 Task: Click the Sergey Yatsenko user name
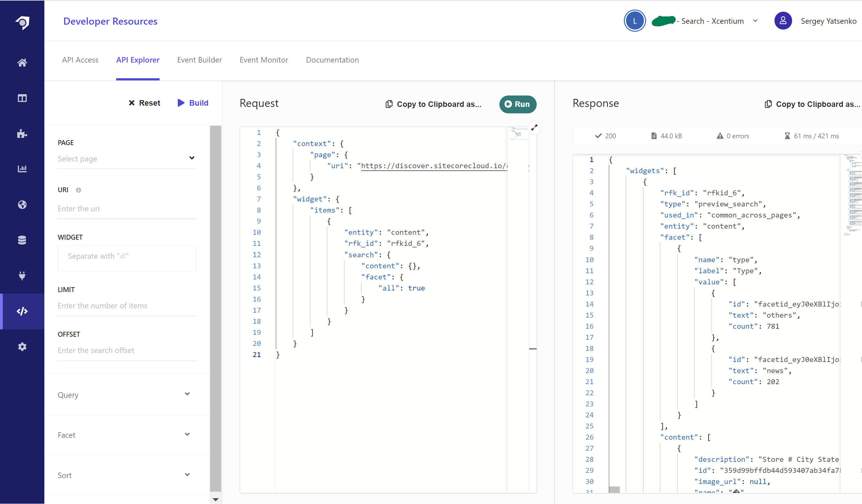pos(828,21)
